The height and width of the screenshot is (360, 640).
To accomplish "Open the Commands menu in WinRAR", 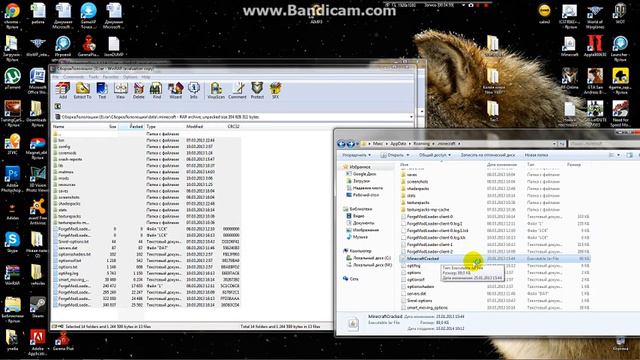I will tap(73, 77).
